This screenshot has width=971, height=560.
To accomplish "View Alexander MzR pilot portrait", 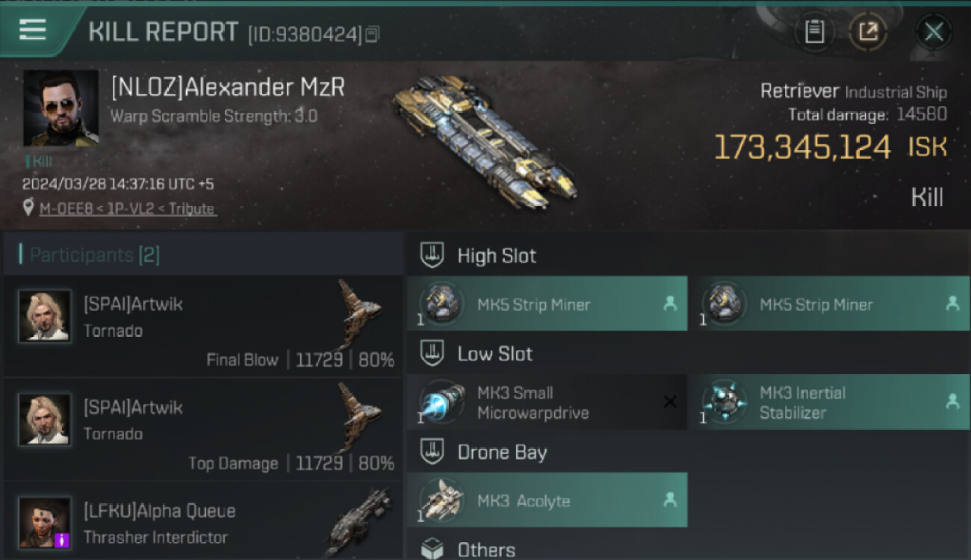I will pyautogui.click(x=61, y=108).
